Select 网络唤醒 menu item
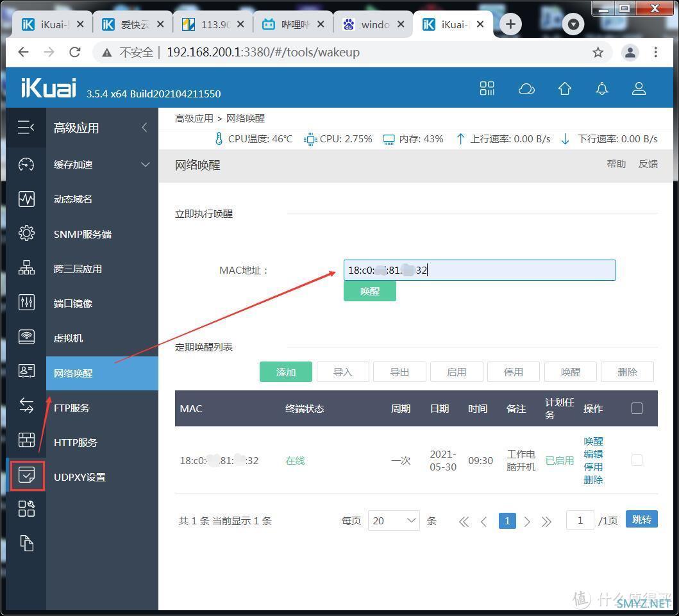The width and height of the screenshot is (679, 616). [102, 373]
